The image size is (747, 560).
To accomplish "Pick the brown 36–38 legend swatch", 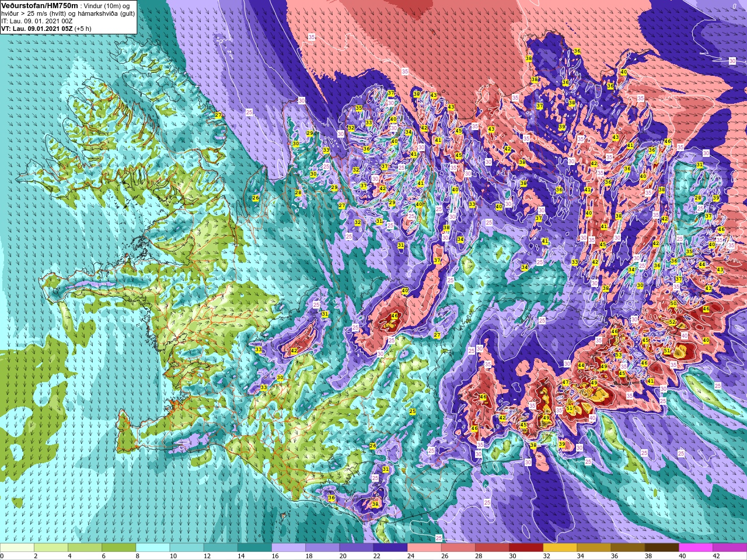I will 627,548.
